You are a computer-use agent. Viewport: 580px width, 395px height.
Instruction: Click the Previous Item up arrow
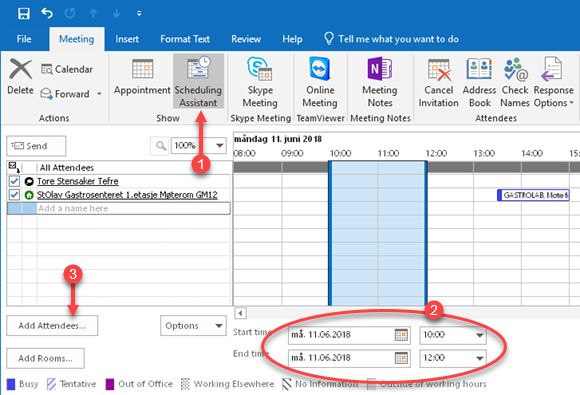point(93,13)
